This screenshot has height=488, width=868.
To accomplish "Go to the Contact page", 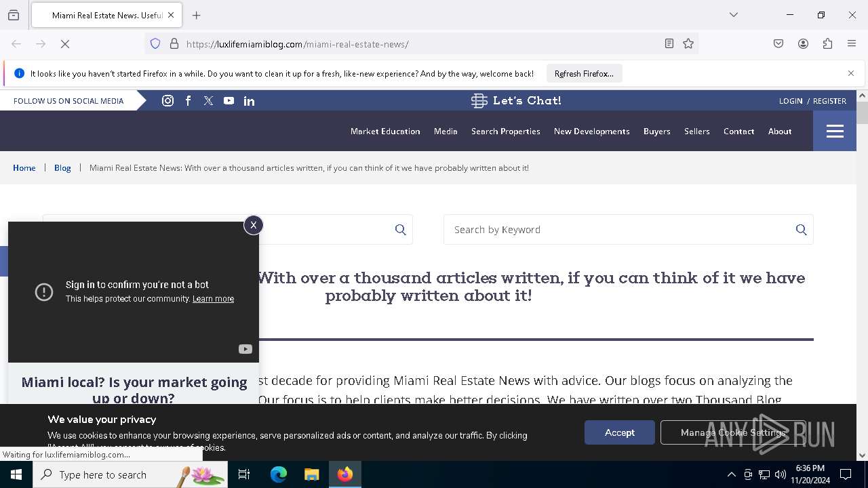I will 739,131.
